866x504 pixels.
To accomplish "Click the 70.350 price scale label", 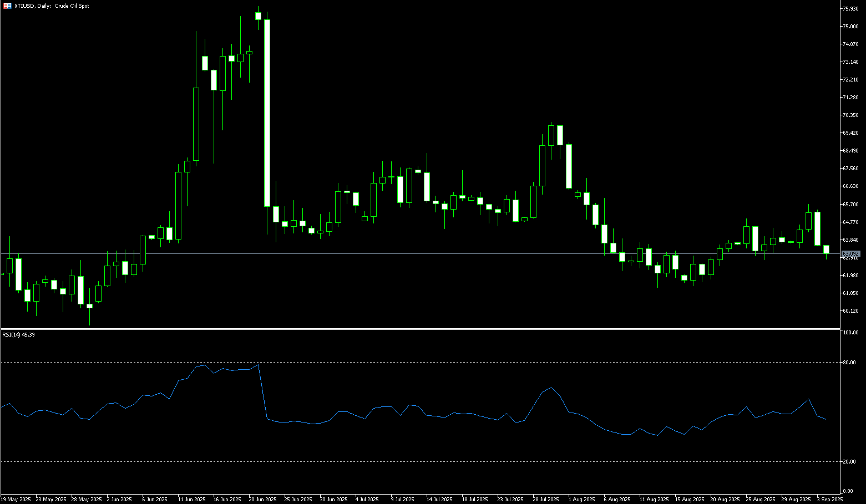I will click(850, 115).
